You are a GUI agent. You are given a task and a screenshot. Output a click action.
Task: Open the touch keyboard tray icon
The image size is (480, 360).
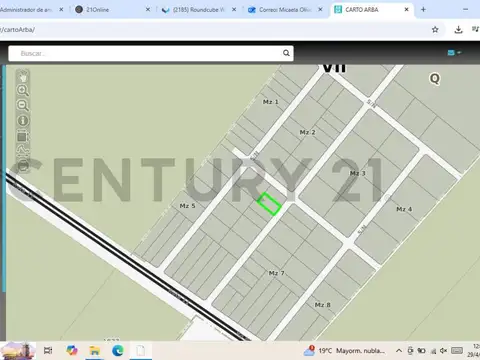tap(457, 351)
